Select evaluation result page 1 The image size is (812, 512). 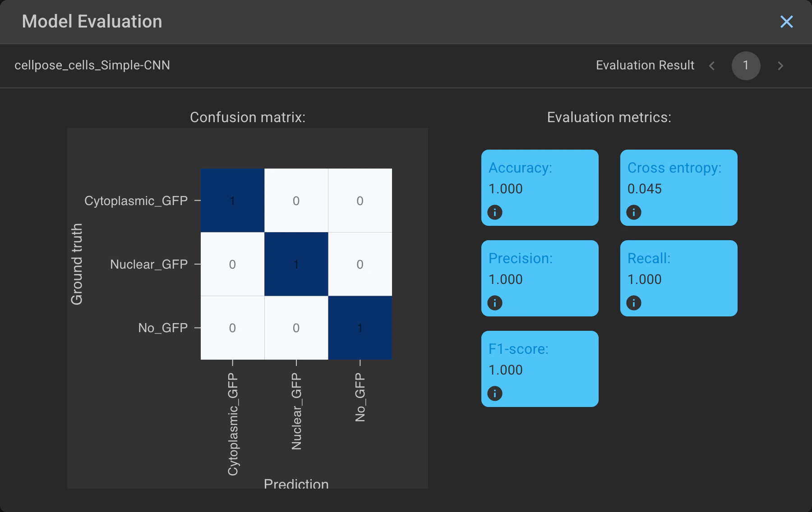(x=746, y=66)
